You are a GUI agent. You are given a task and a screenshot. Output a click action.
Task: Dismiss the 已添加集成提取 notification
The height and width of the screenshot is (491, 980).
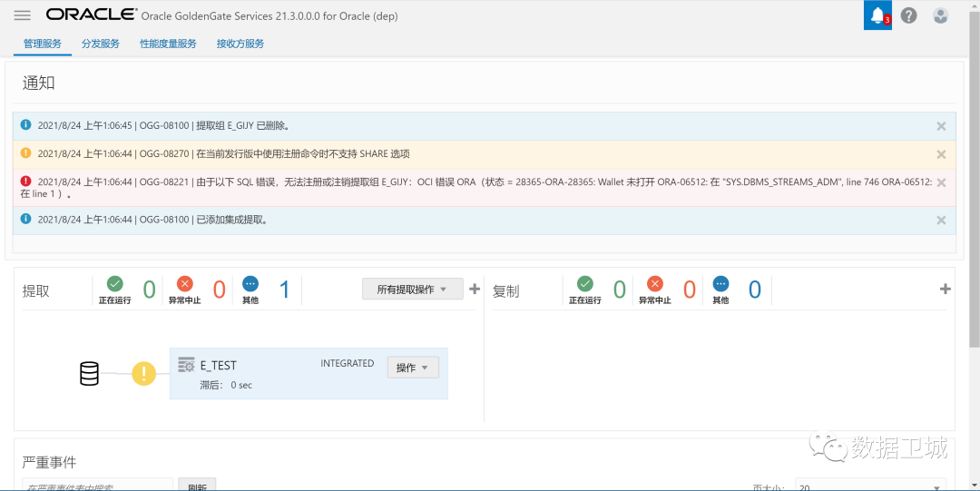941,221
